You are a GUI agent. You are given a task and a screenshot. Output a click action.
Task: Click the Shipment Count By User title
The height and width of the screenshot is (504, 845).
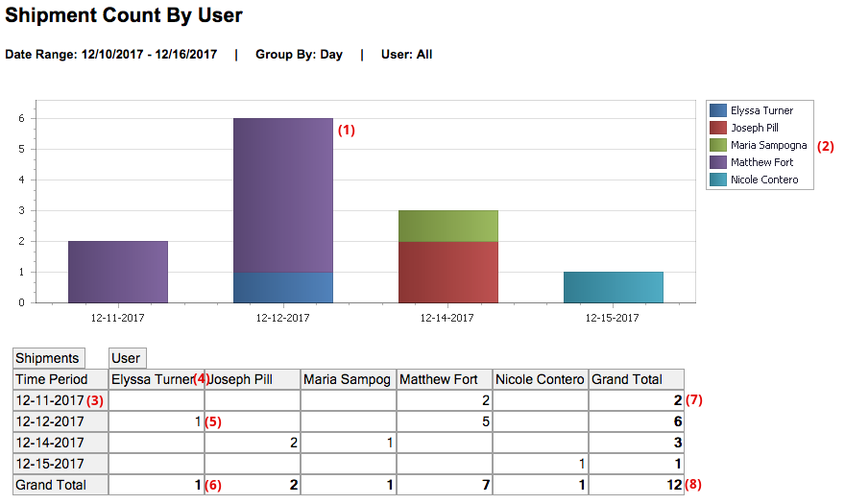[124, 15]
